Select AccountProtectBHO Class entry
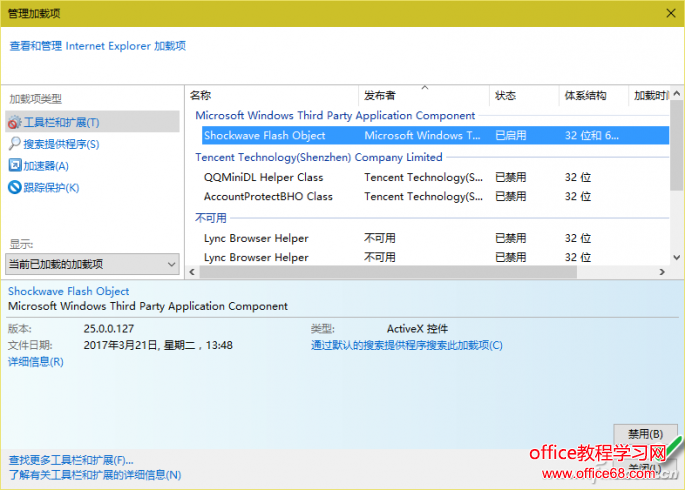 [268, 197]
